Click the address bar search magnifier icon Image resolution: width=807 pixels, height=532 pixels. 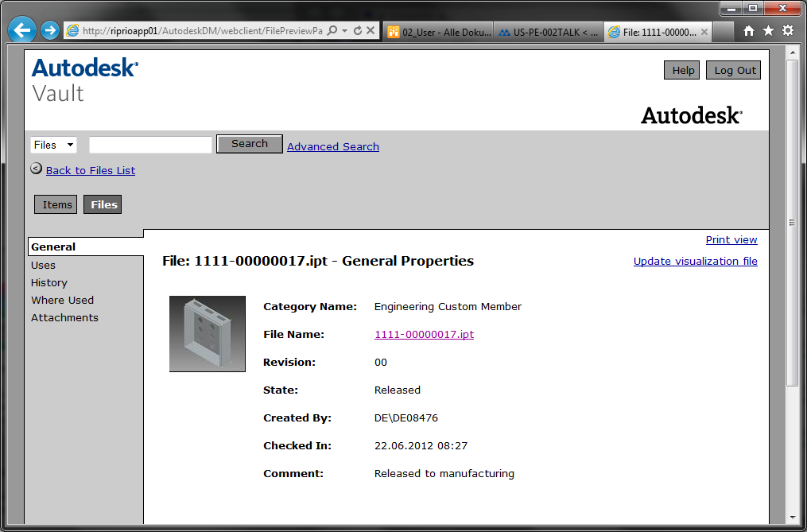[x=332, y=31]
